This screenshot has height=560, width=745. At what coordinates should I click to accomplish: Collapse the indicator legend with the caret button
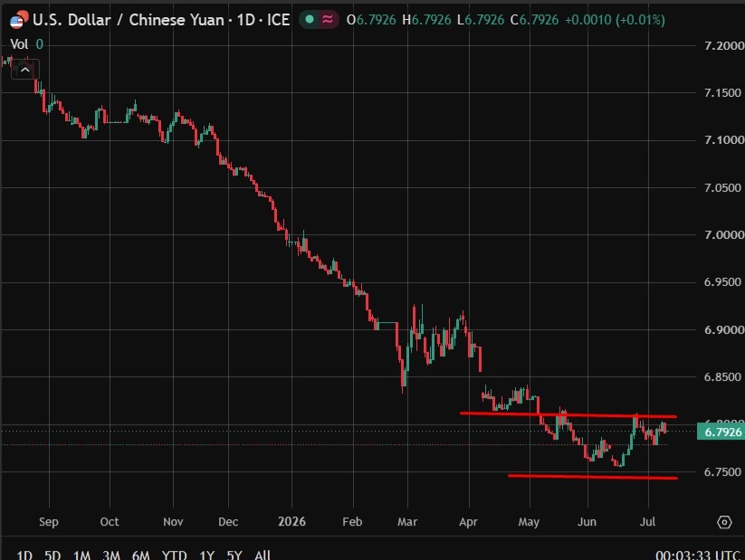(x=25, y=70)
